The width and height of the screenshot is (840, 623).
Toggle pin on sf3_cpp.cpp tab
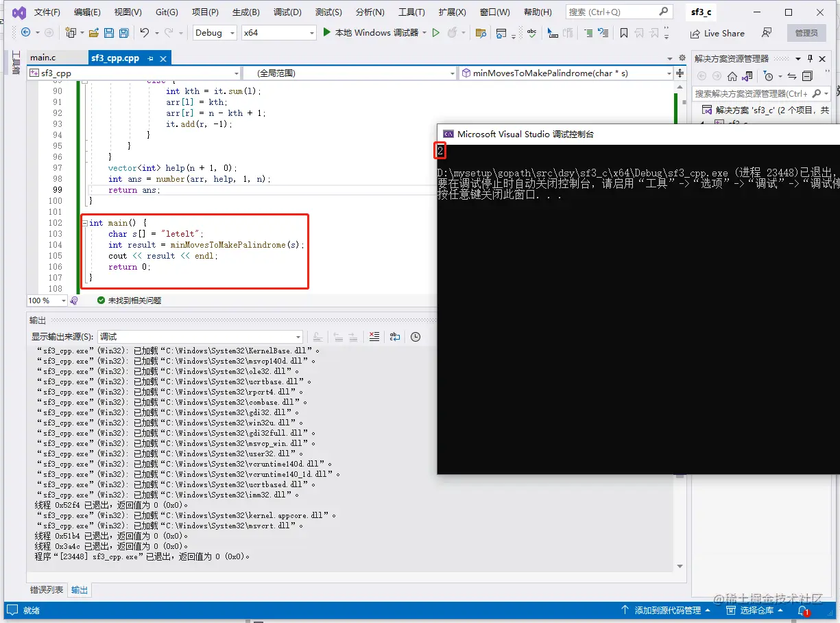point(151,58)
